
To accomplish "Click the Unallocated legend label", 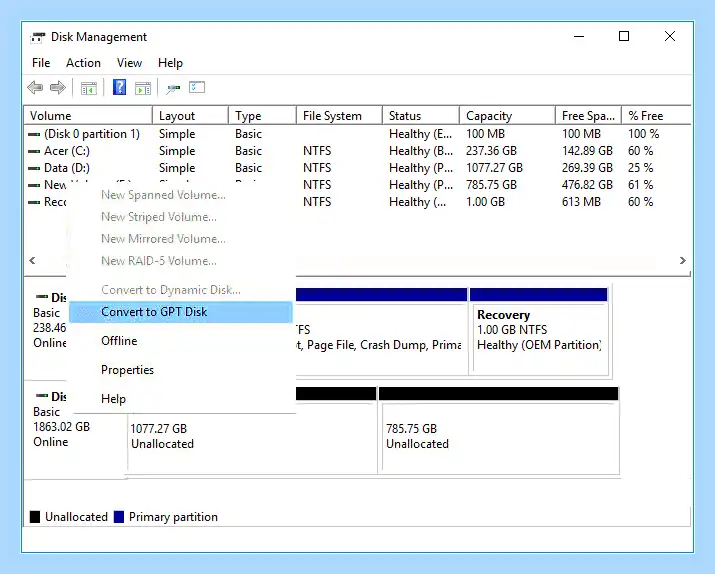I will click(77, 517).
